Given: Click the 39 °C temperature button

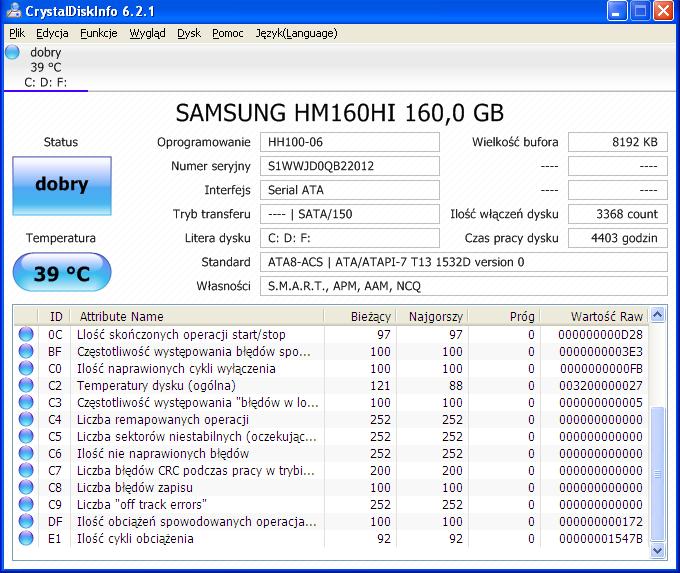Looking at the screenshot, I should pyautogui.click(x=62, y=272).
